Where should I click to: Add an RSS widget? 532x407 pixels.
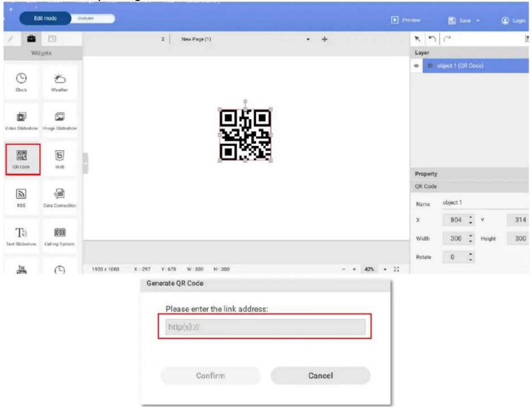pos(21,198)
